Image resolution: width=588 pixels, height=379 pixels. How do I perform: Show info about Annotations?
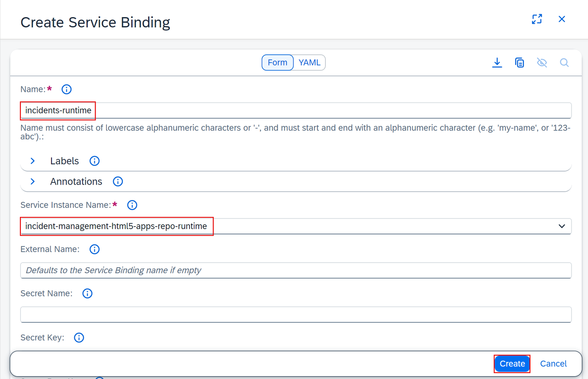118,181
